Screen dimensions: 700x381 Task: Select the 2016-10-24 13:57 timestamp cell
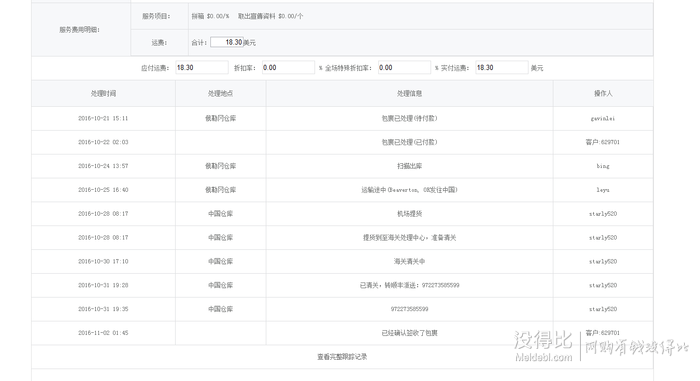103,166
